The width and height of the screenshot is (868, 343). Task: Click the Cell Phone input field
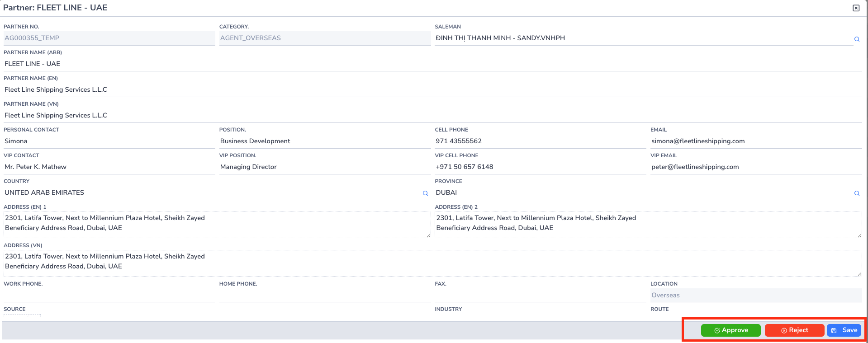tap(540, 141)
